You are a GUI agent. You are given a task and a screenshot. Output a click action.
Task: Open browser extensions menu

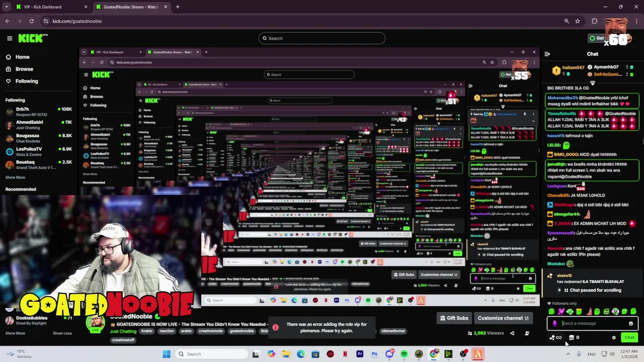[594, 21]
